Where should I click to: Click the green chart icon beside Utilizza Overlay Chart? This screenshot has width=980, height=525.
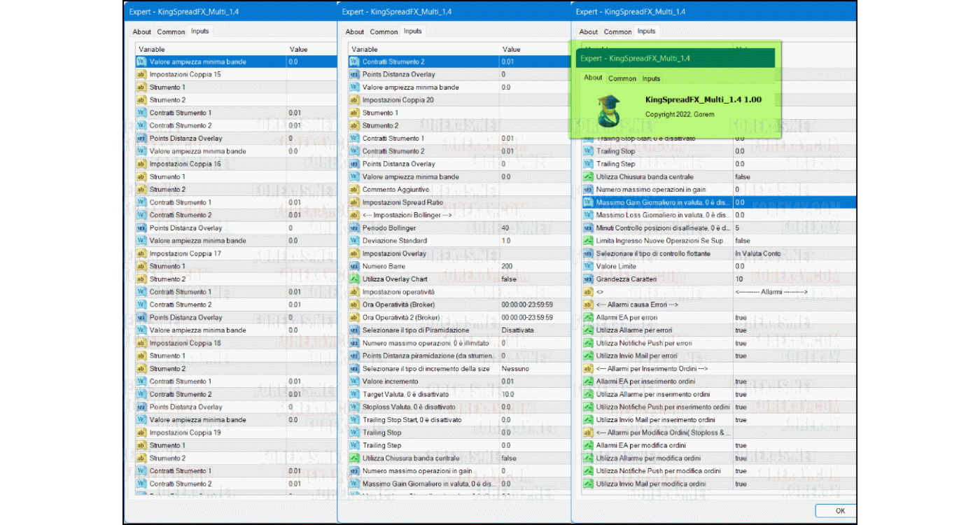tap(353, 279)
